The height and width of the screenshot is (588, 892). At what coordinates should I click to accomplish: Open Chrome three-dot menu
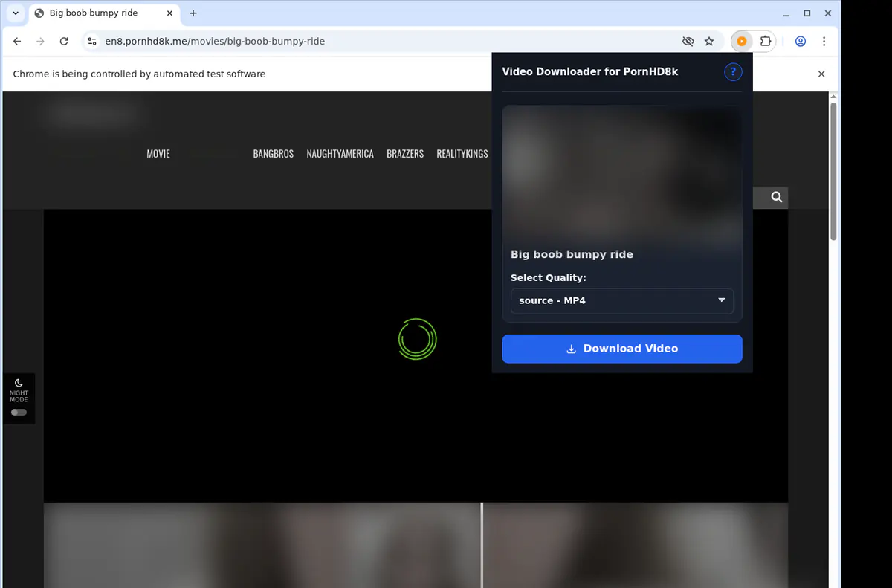(x=824, y=42)
